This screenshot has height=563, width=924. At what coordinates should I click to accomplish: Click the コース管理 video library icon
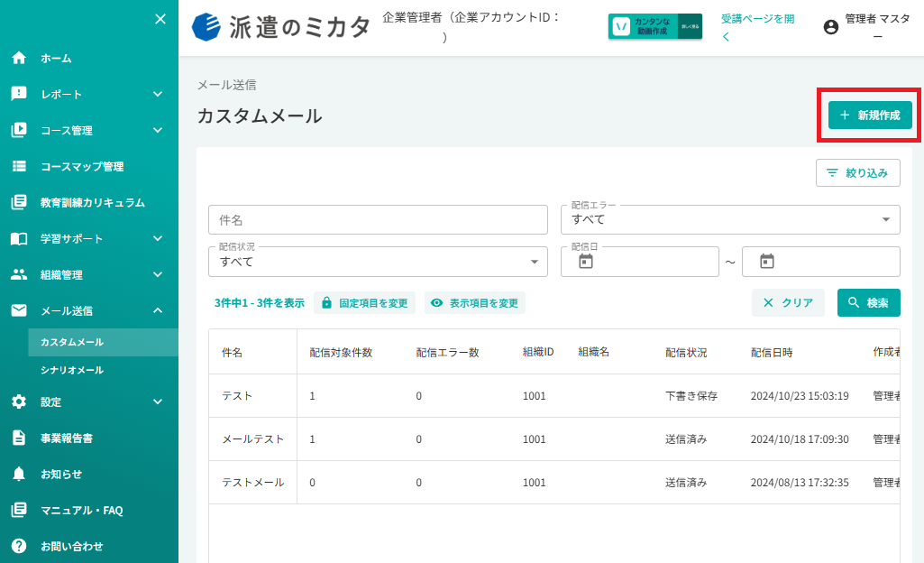19,130
